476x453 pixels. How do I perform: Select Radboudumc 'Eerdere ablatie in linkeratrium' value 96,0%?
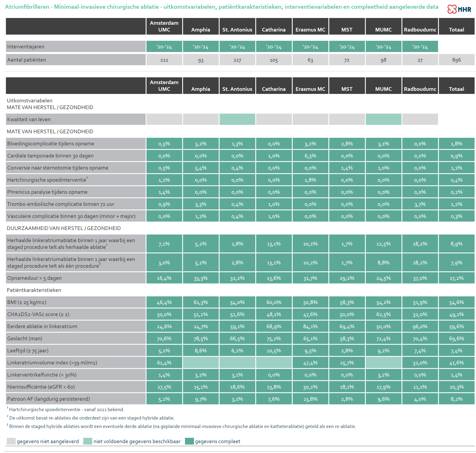tap(420, 326)
